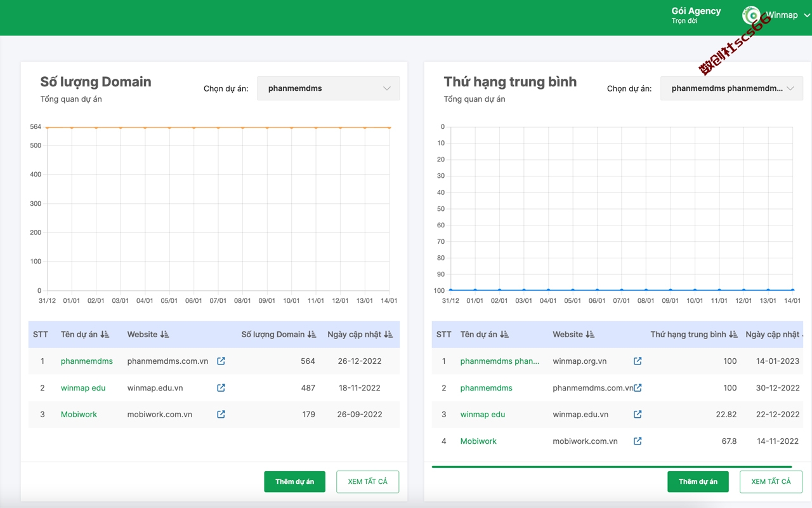Click the Thứ hạng trung bình panel heading
Screen dimensions: 812x508
pyautogui.click(x=510, y=81)
